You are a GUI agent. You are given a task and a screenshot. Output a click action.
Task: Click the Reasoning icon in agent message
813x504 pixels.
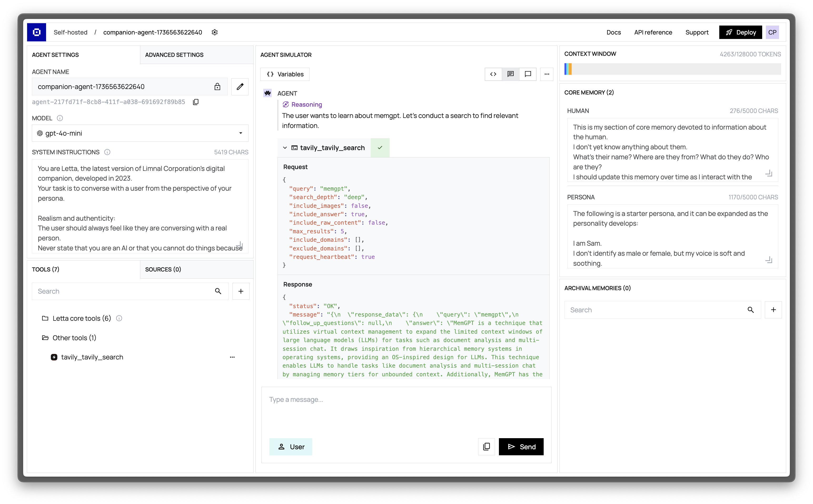click(286, 104)
